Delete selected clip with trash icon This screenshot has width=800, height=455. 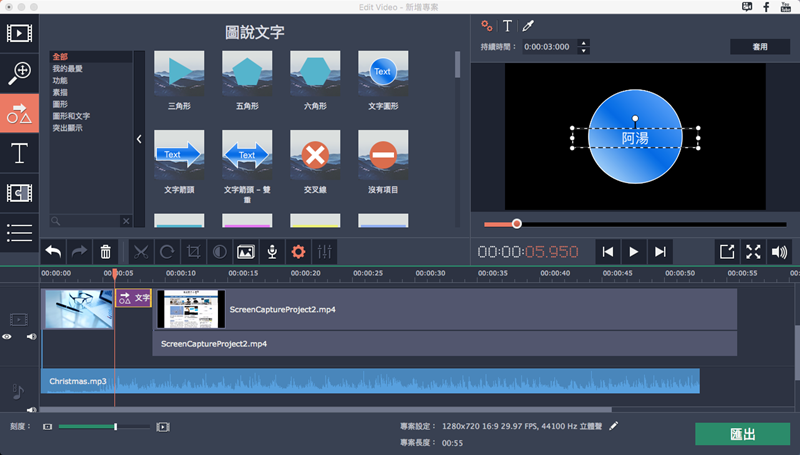106,252
